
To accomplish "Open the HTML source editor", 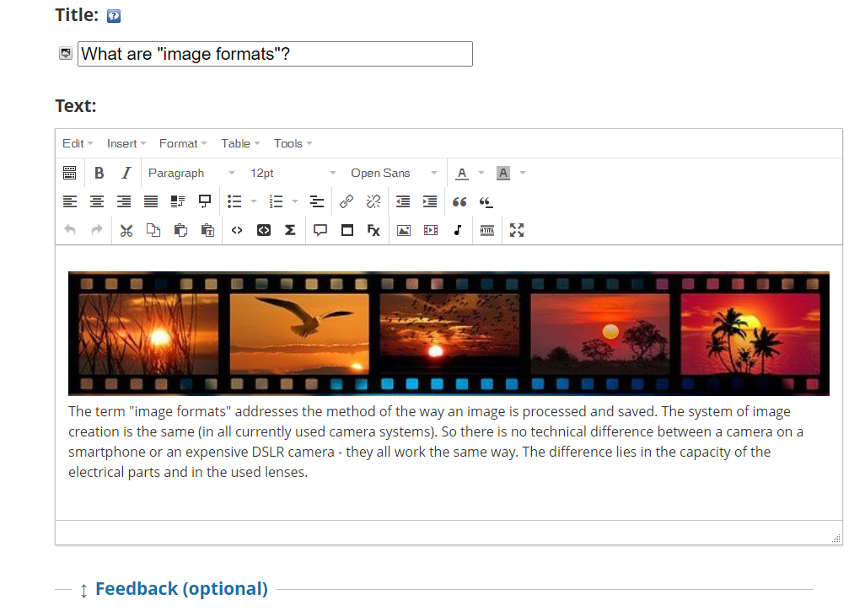I will click(x=487, y=231).
